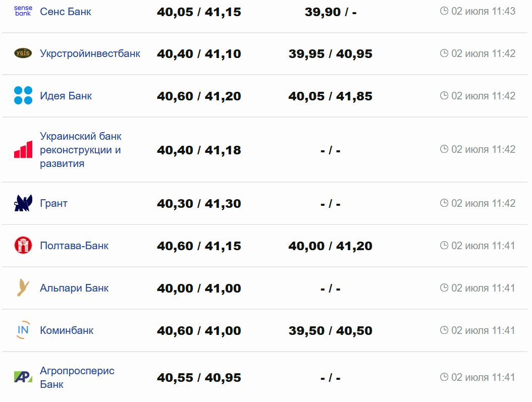This screenshot has height=402, width=532.
Task: Visit the Альпари Банк page
Action: pos(74,288)
